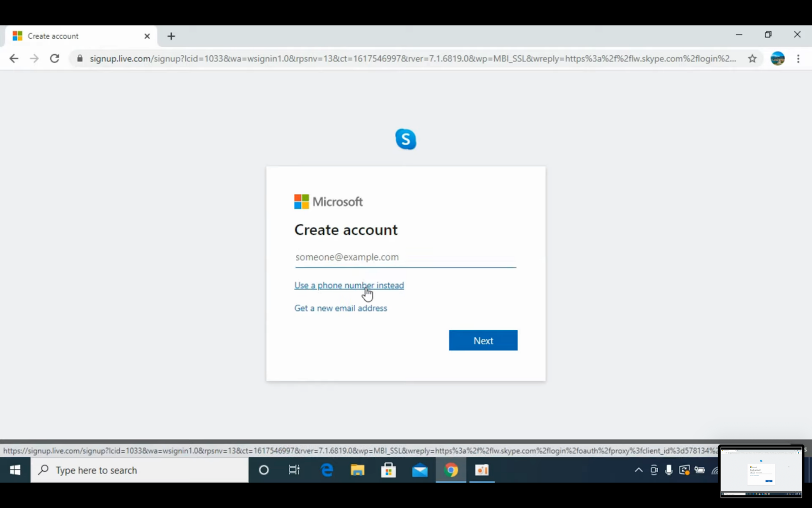Select the Create account tab
This screenshot has height=508, width=812.
81,36
